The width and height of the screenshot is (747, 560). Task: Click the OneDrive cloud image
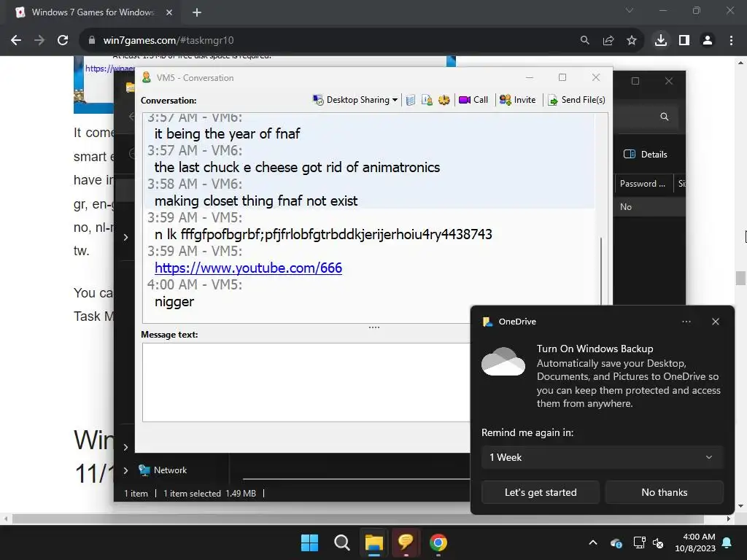point(503,362)
